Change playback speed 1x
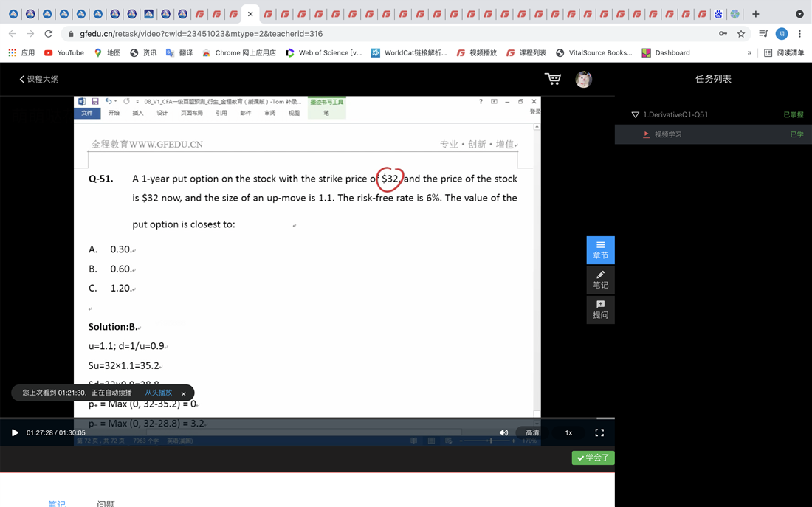 (x=568, y=433)
